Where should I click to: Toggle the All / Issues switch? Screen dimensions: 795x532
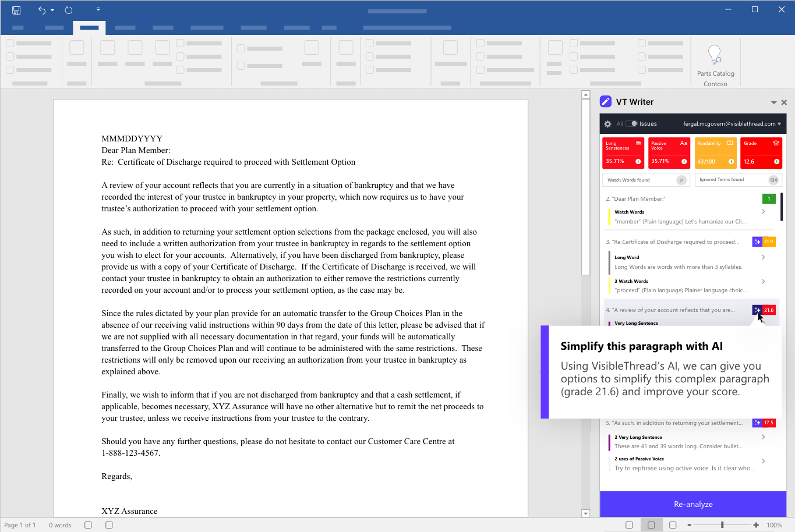point(631,123)
